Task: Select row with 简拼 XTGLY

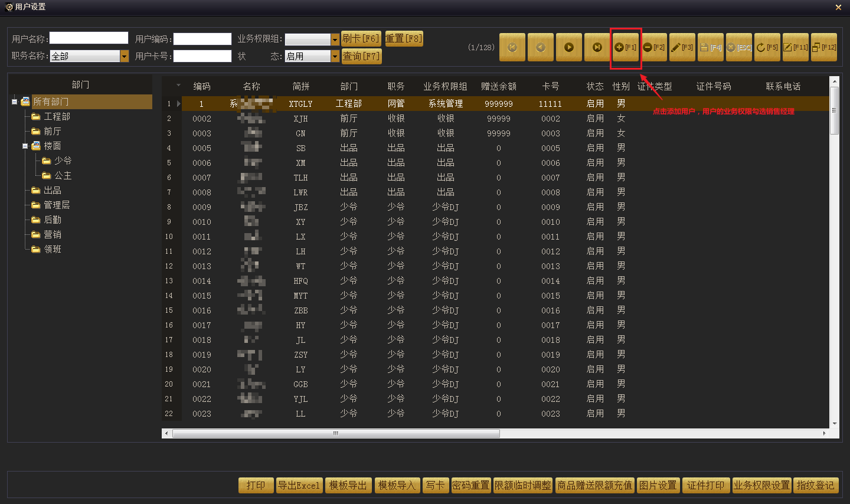Action: click(496, 104)
